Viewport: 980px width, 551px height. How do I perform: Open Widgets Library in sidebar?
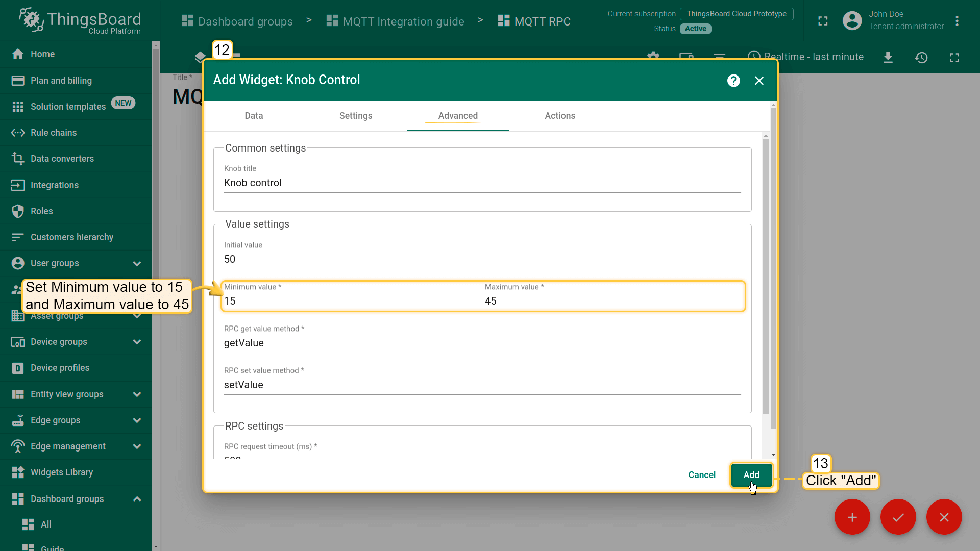[61, 472]
